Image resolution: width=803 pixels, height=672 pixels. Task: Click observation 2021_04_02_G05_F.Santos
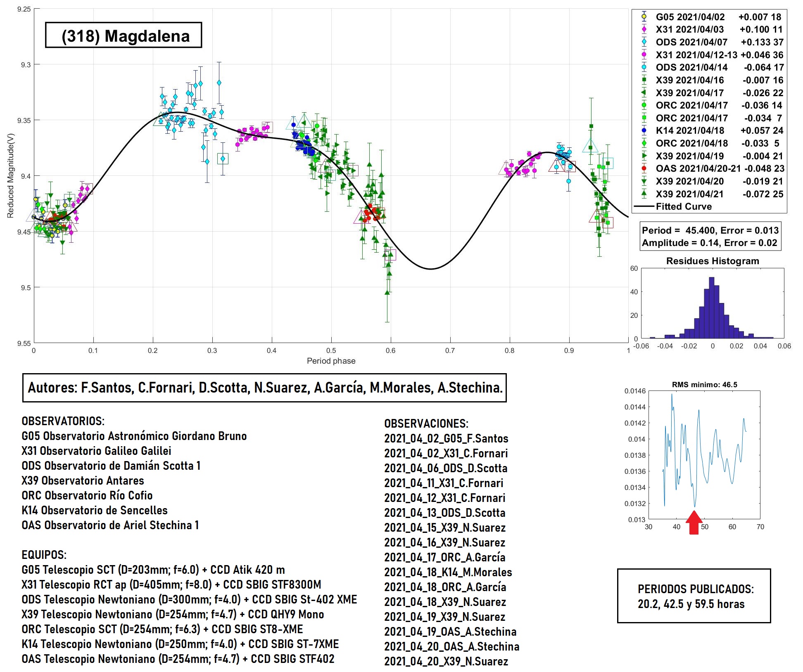(446, 438)
